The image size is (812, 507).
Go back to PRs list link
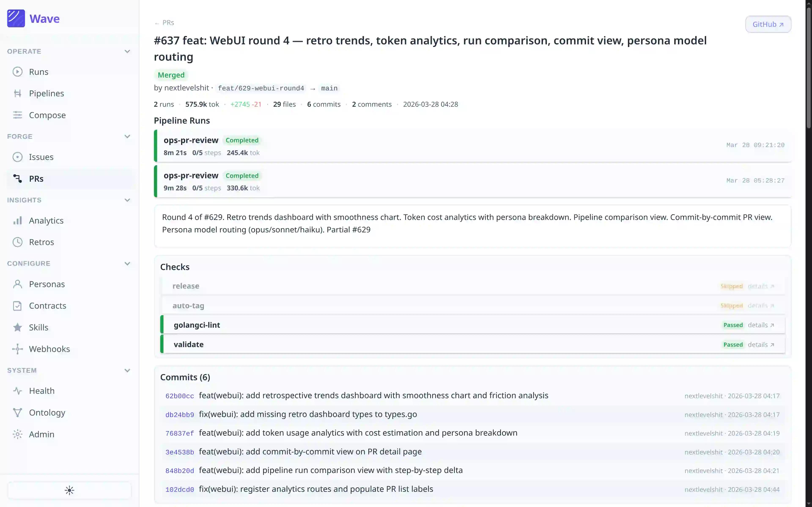tap(164, 22)
